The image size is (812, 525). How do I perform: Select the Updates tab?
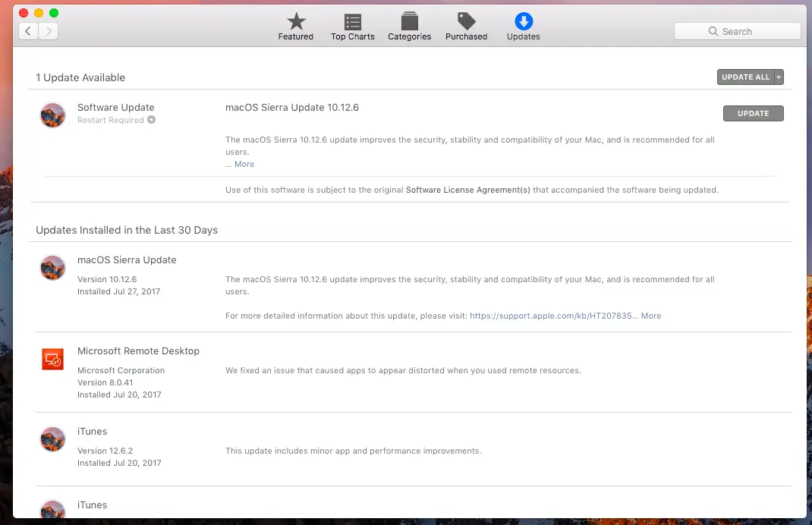524,27
